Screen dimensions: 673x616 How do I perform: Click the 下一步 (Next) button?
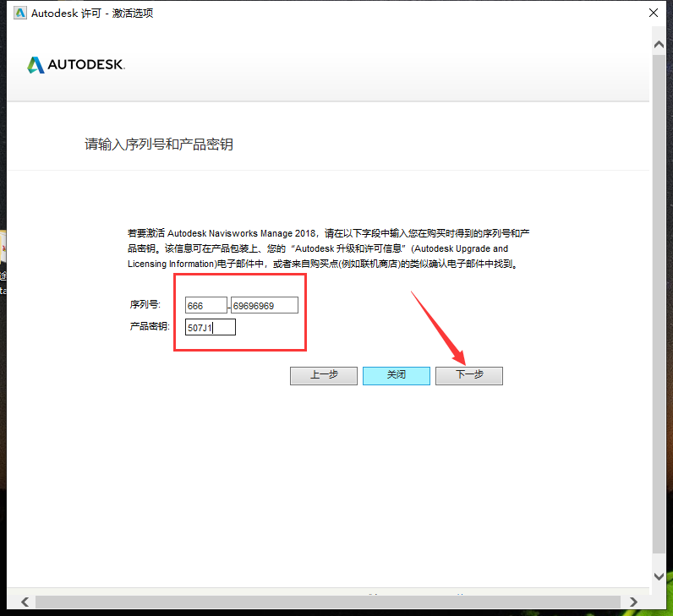(468, 375)
